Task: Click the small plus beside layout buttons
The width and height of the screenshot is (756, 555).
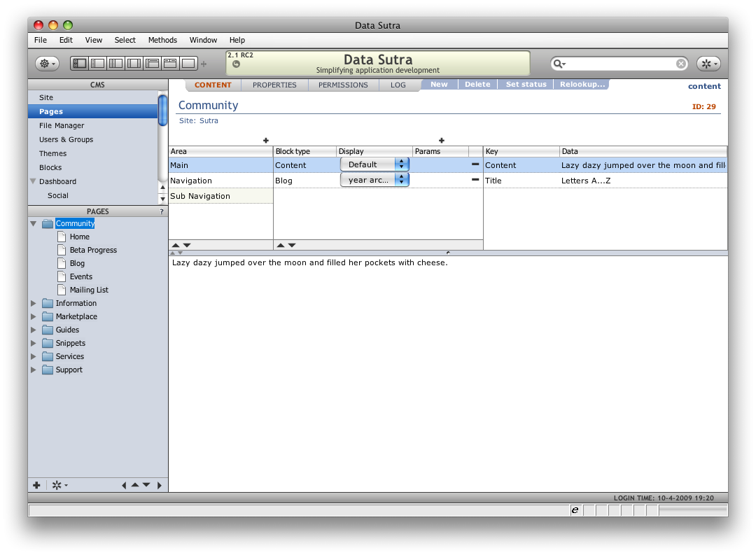Action: click(x=204, y=64)
